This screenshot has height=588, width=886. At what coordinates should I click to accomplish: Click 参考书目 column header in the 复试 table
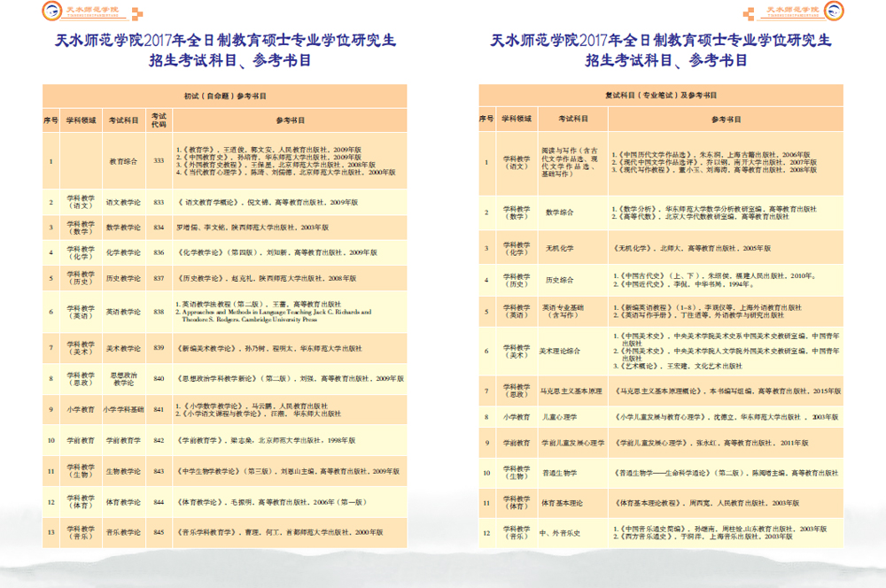726,120
